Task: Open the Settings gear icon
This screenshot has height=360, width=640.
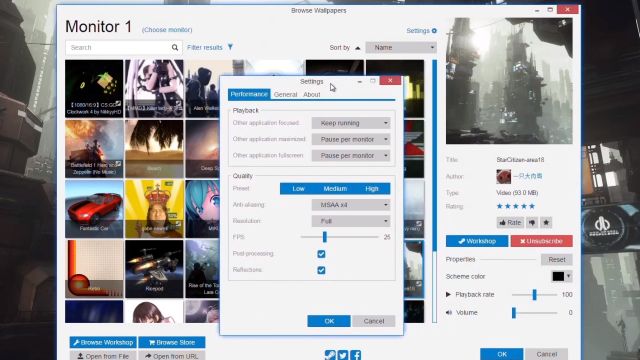Action: [434, 31]
